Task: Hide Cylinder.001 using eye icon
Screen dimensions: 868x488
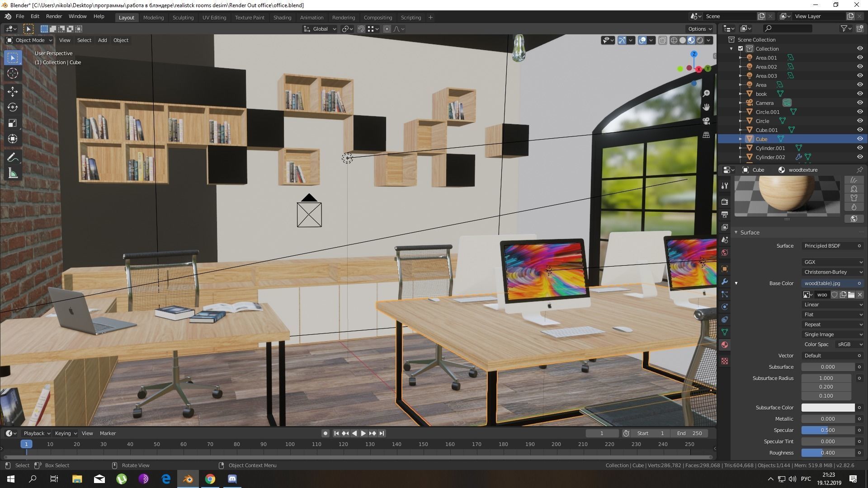Action: [x=860, y=148]
